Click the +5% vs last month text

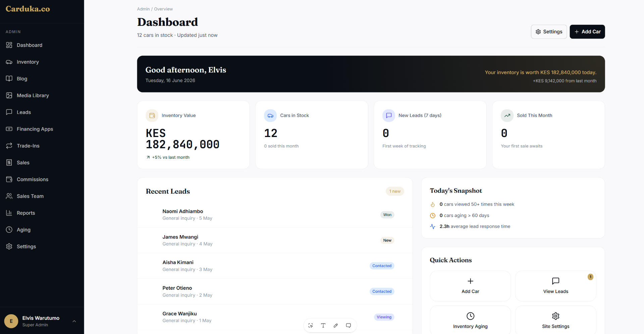(171, 157)
